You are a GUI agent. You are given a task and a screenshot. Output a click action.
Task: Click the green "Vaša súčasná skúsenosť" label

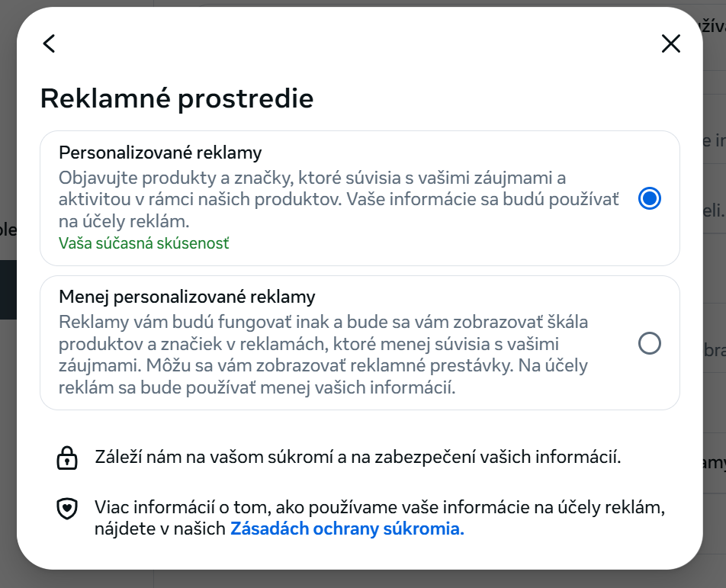click(x=144, y=243)
